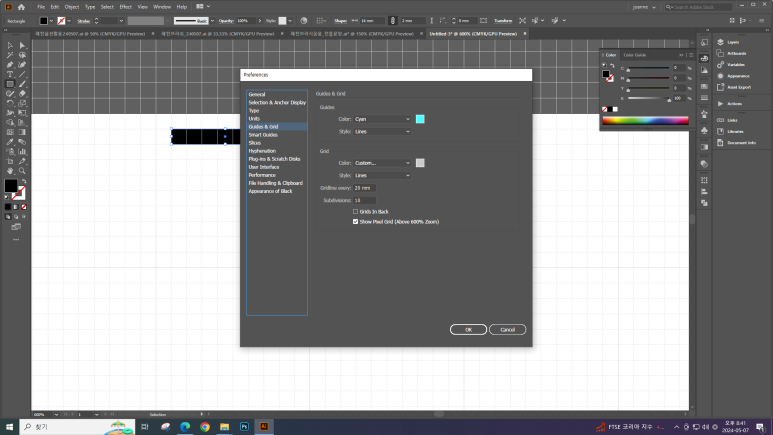Open Grid Style dropdown

click(x=382, y=176)
